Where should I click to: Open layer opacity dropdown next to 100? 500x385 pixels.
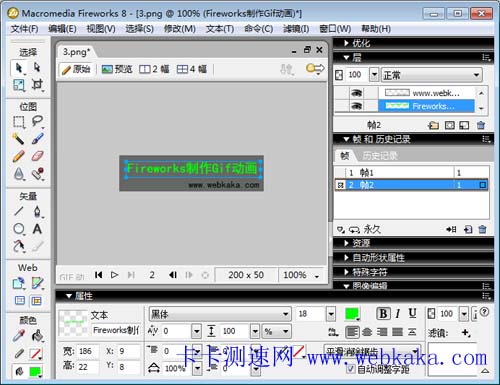374,75
